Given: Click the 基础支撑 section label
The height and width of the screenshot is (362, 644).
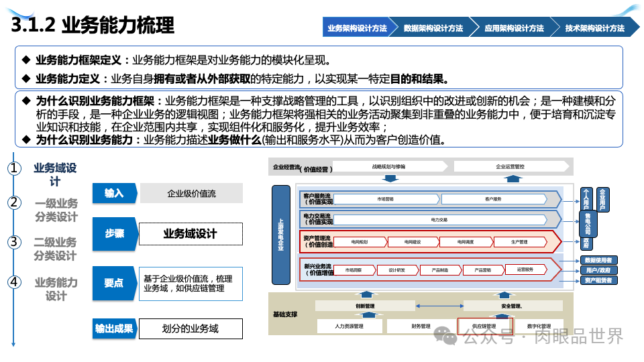Looking at the screenshot, I should click(x=286, y=314).
